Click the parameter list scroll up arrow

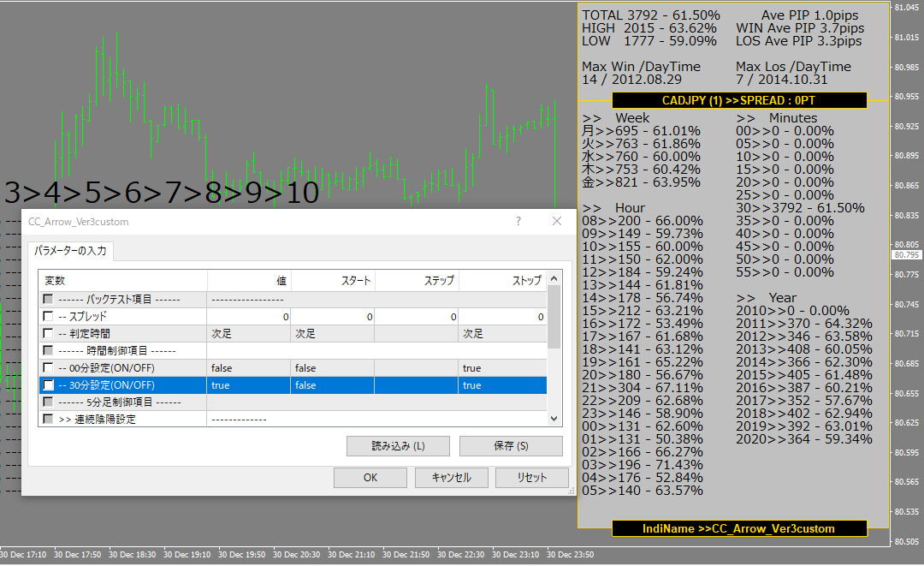tap(554, 278)
